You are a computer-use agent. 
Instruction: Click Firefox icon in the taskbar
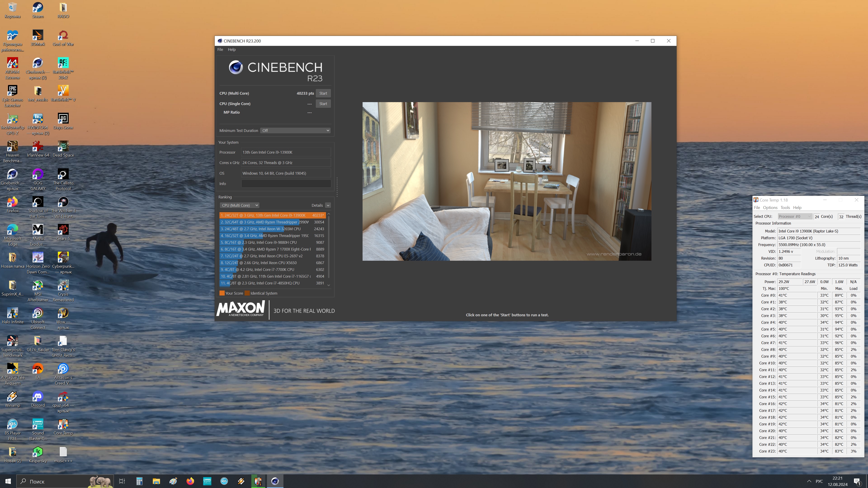point(190,481)
